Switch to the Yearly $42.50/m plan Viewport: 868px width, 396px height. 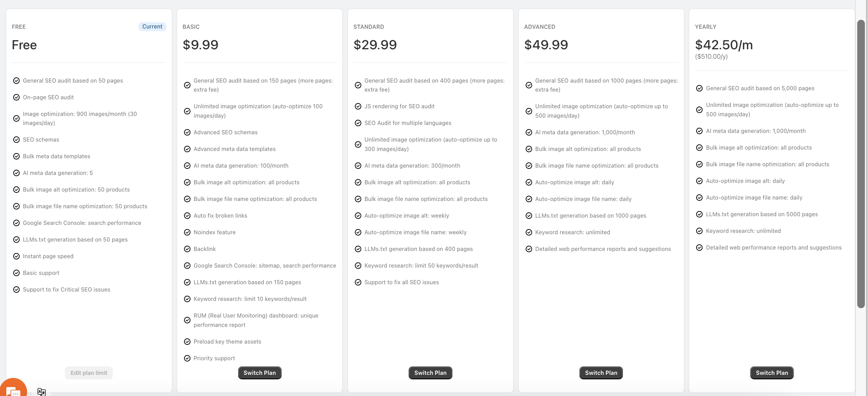[772, 373]
